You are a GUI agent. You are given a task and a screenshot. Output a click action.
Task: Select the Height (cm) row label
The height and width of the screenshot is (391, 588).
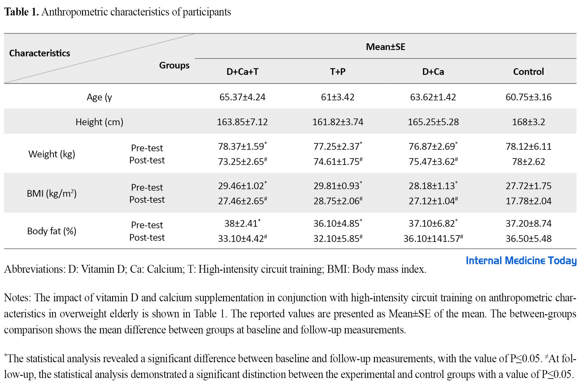tap(99, 122)
